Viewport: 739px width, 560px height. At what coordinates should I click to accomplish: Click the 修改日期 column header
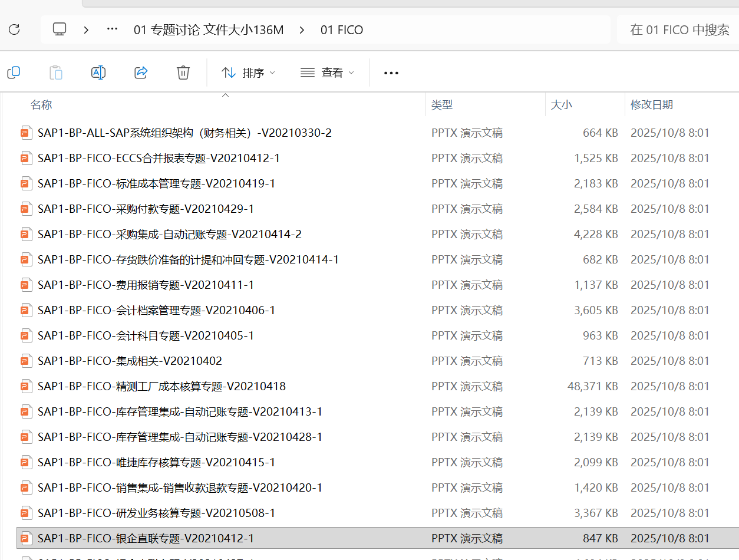click(x=651, y=105)
